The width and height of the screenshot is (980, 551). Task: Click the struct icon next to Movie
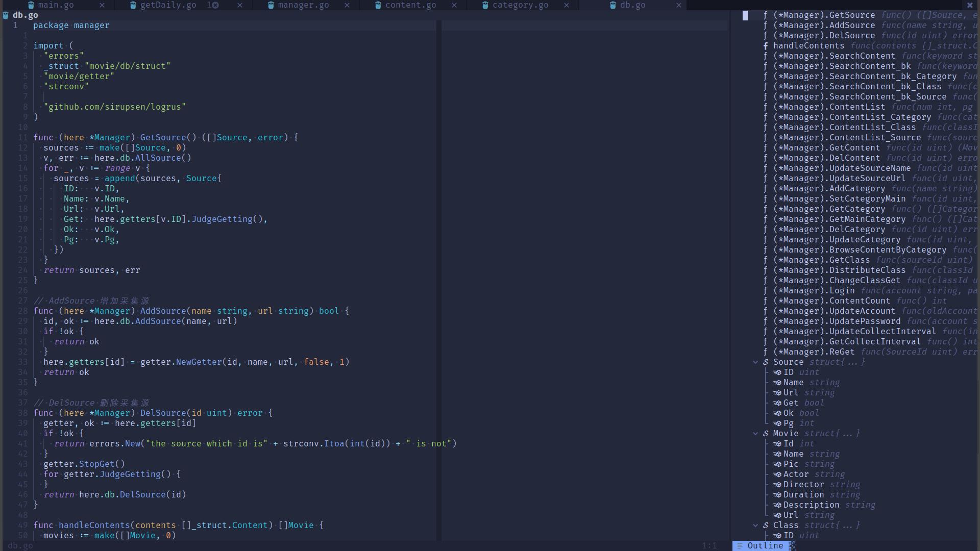click(x=766, y=434)
